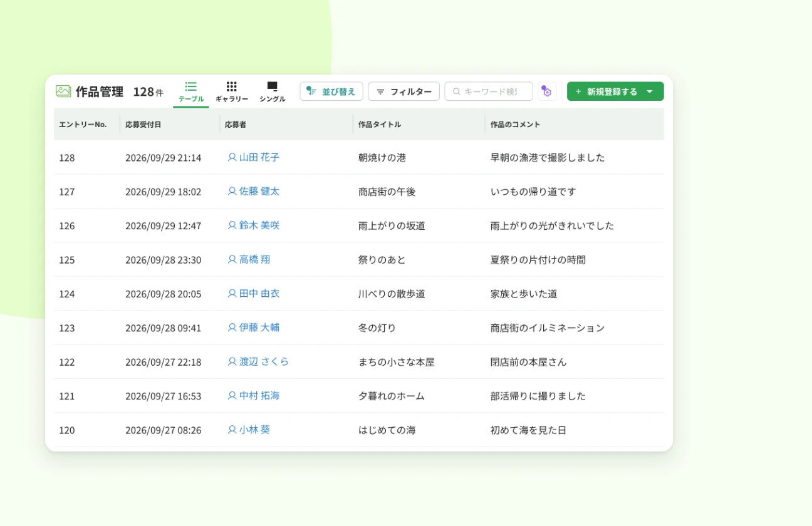Image resolution: width=812 pixels, height=526 pixels.
Task: Switch to the テーブル view tab
Action: pos(191,92)
